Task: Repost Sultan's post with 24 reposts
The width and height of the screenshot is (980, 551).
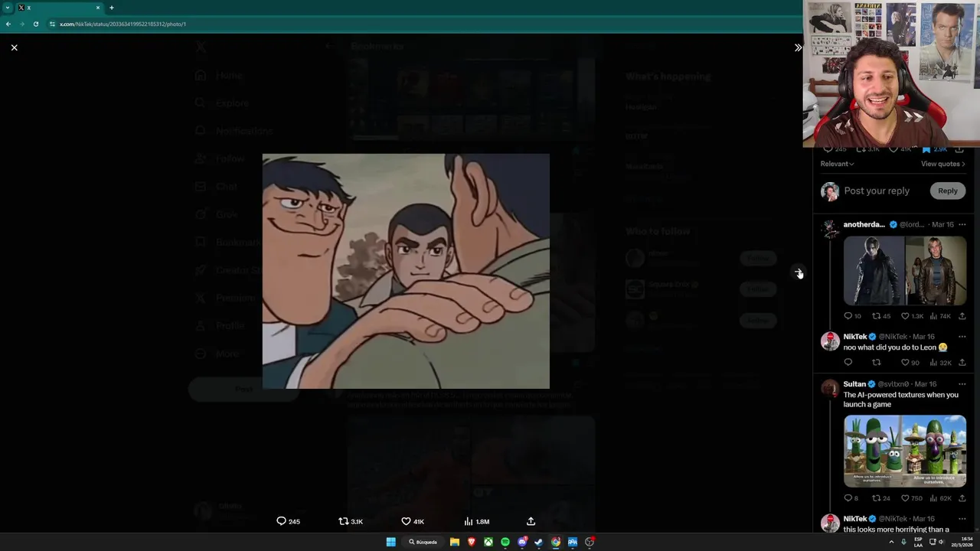Action: pos(881,498)
